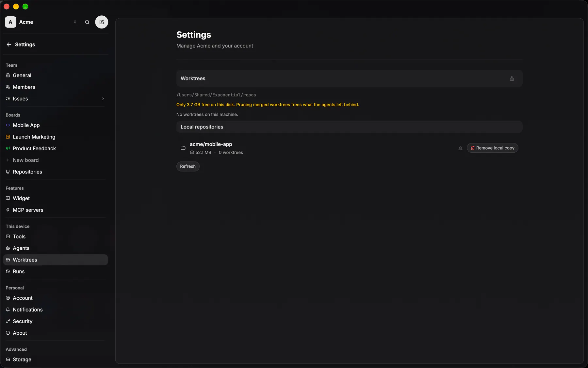Open Issues settings
The height and width of the screenshot is (368, 588).
tap(55, 99)
